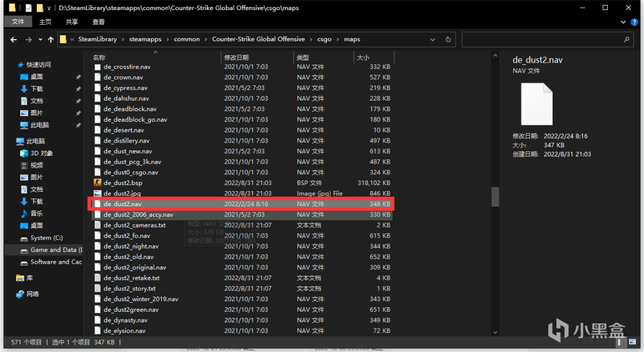Open pinned 下载 under quick access
Image resolution: width=644 pixels, height=352 pixels.
pyautogui.click(x=36, y=89)
